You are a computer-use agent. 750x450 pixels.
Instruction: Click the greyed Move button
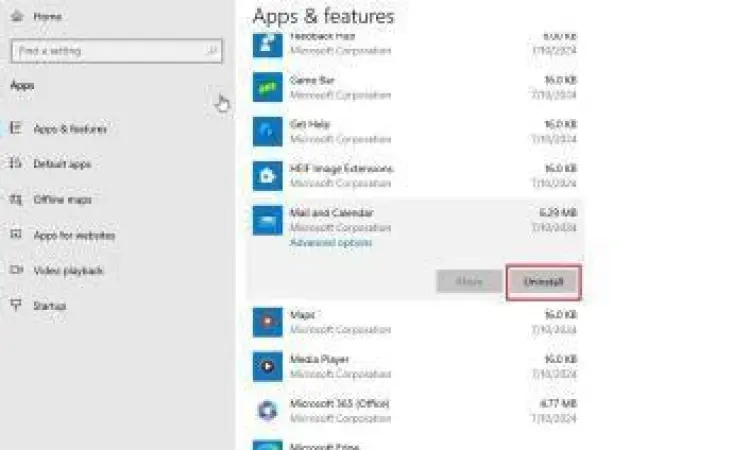click(x=469, y=281)
